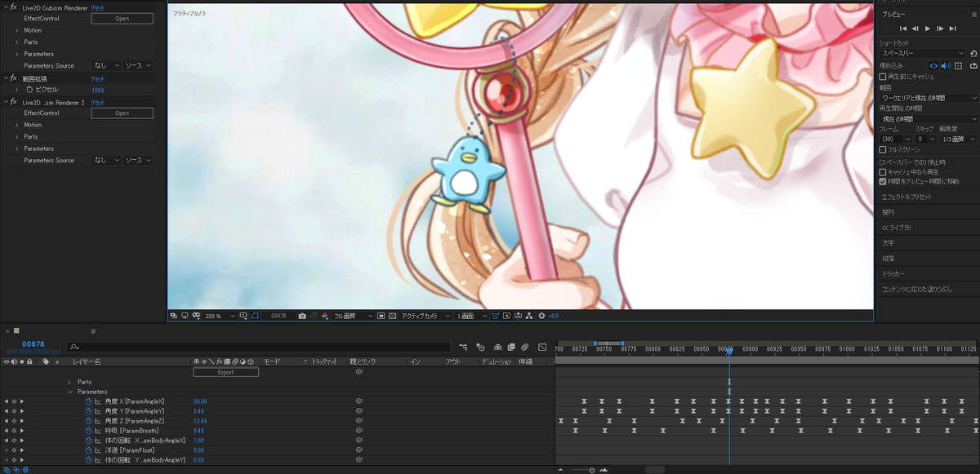Enable frame blending for timeline
980x474 pixels.
pos(512,348)
